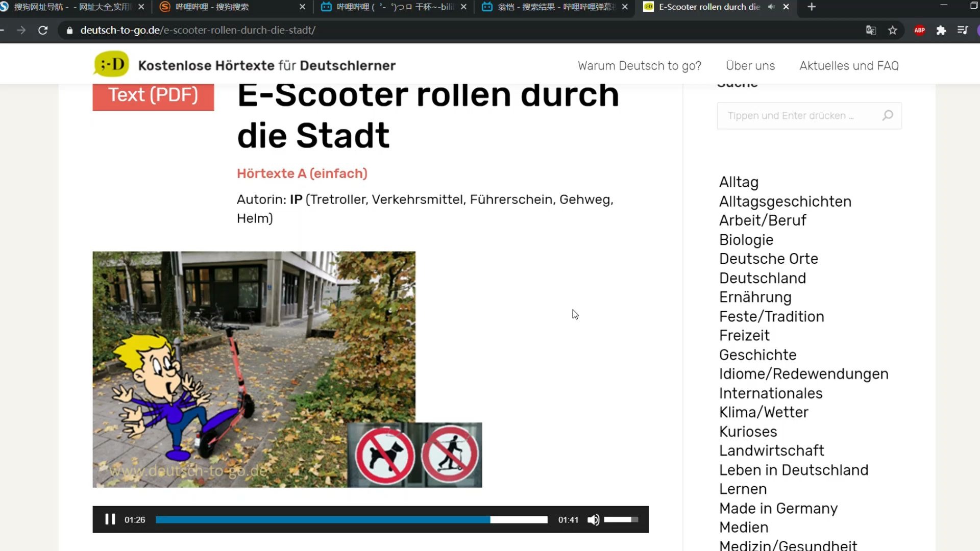Screen dimensions: 980x551
Task: Bookmark this page with star icon
Action: point(892,30)
